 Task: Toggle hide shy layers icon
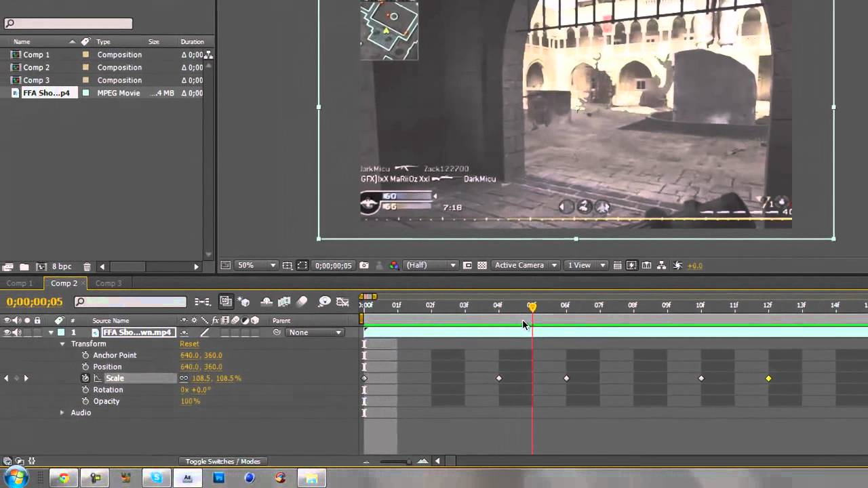[267, 302]
